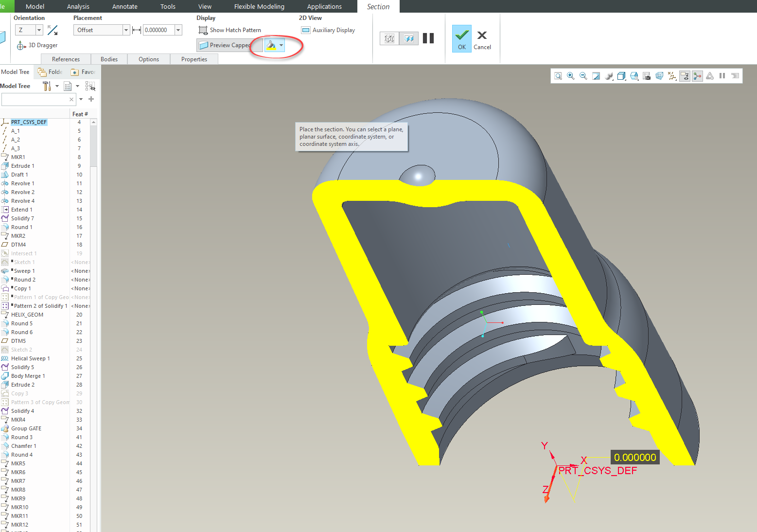The image size is (757, 532).
Task: Open the Properties panel tab
Action: coord(194,59)
